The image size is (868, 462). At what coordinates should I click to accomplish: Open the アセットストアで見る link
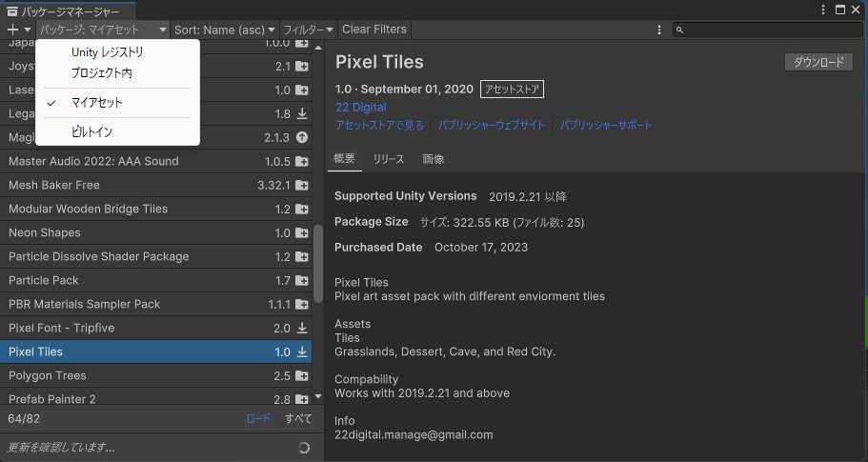(380, 126)
